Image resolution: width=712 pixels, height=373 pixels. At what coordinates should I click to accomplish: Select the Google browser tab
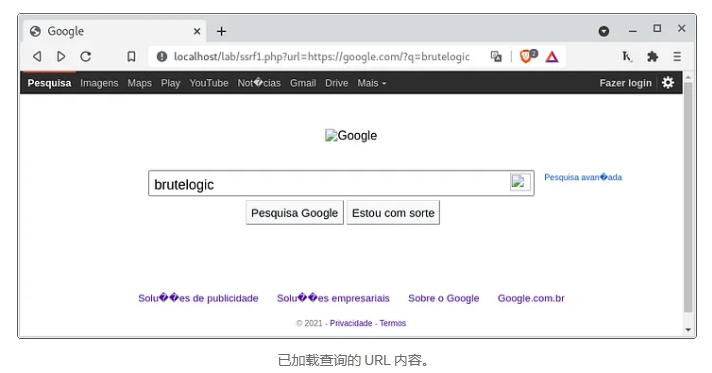pos(114,31)
